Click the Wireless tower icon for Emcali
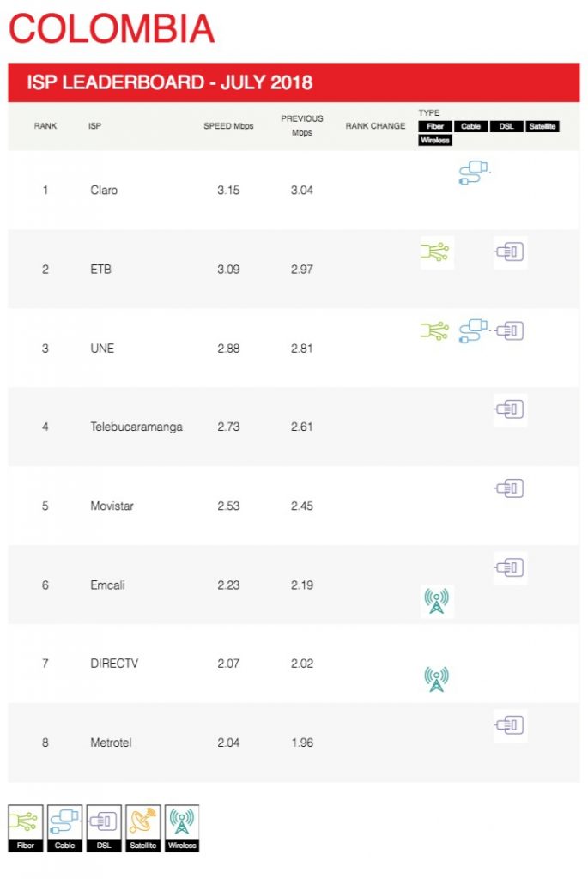Viewport: 588px width, 879px height. coord(437,601)
